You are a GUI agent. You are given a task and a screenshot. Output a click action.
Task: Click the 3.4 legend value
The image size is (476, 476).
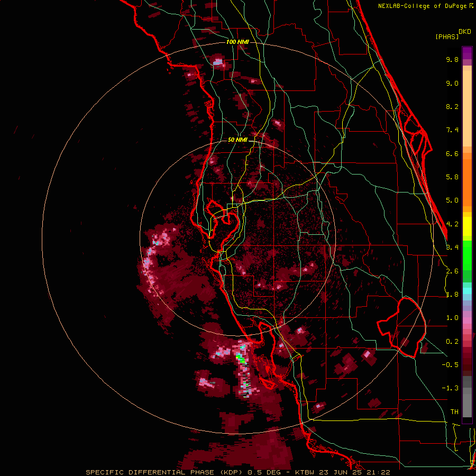pyautogui.click(x=452, y=248)
